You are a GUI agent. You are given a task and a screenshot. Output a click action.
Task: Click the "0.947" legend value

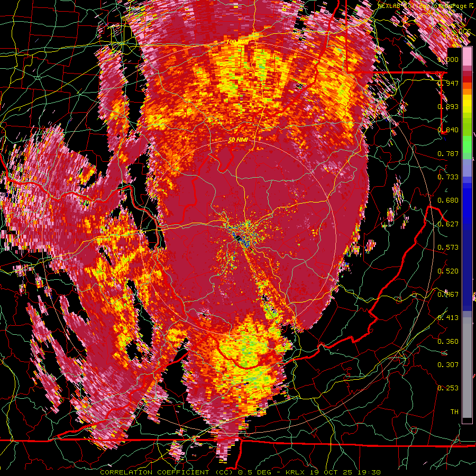(x=448, y=83)
